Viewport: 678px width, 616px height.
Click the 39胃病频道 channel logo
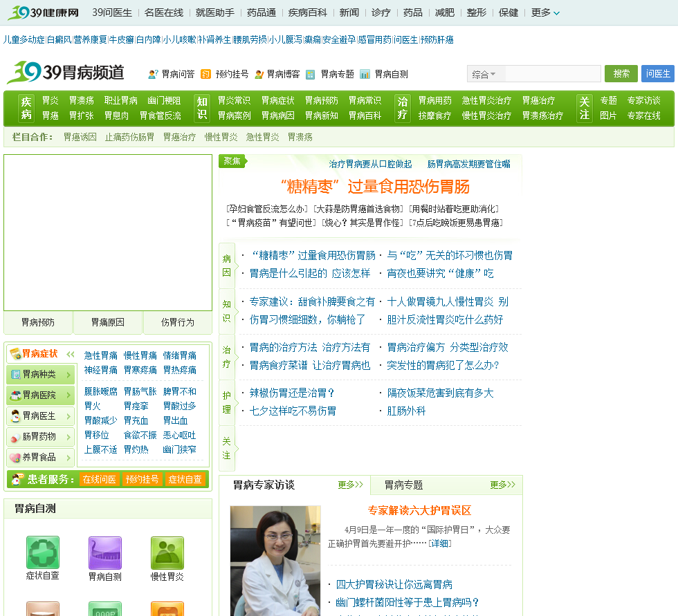(66, 72)
